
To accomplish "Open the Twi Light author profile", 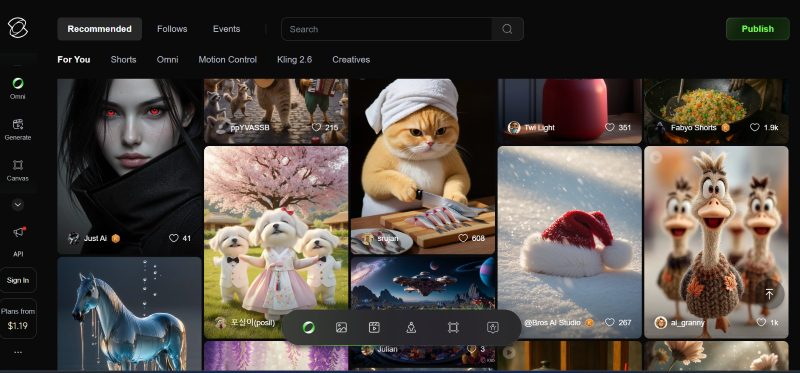I will 531,128.
